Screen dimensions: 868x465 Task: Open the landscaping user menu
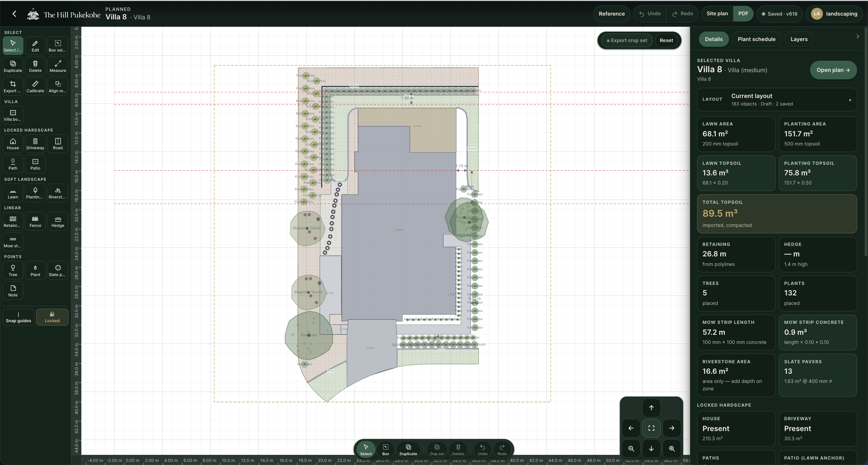834,14
